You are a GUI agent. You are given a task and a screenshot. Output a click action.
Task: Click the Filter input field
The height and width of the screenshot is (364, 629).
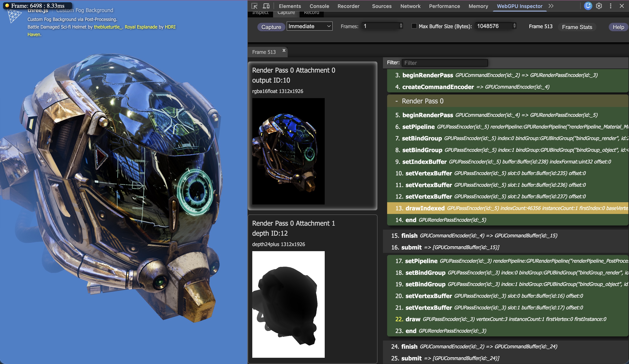[445, 63]
